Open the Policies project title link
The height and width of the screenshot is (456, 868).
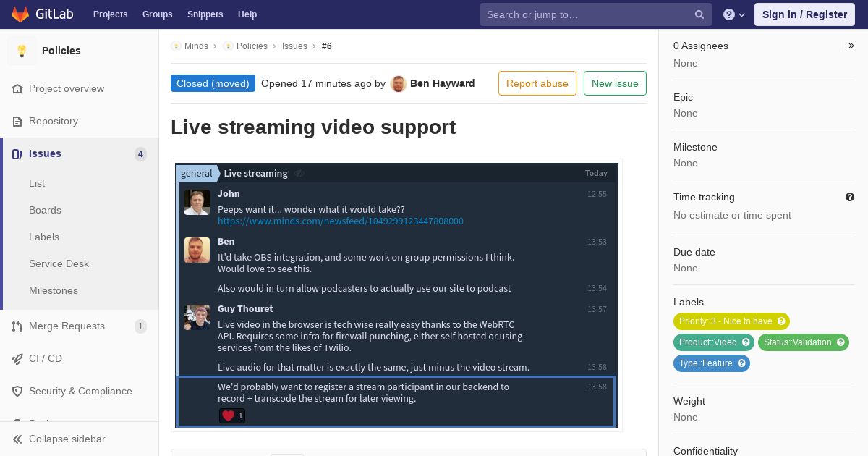pos(61,51)
